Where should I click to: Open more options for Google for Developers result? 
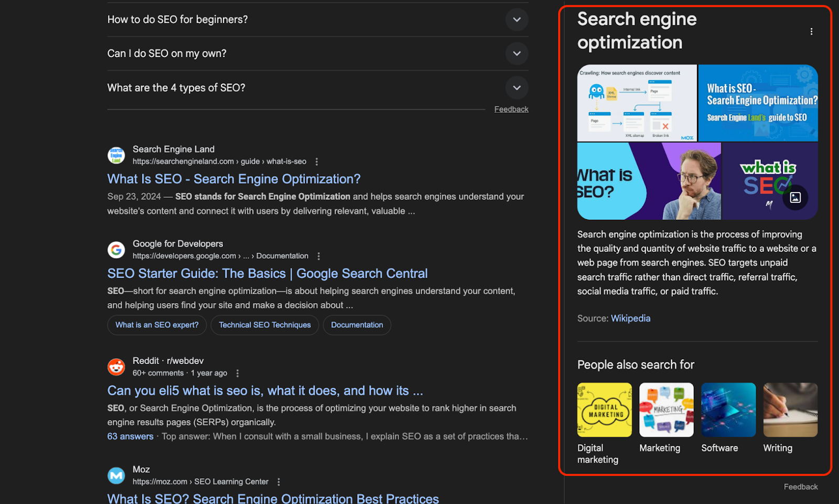[x=318, y=256]
